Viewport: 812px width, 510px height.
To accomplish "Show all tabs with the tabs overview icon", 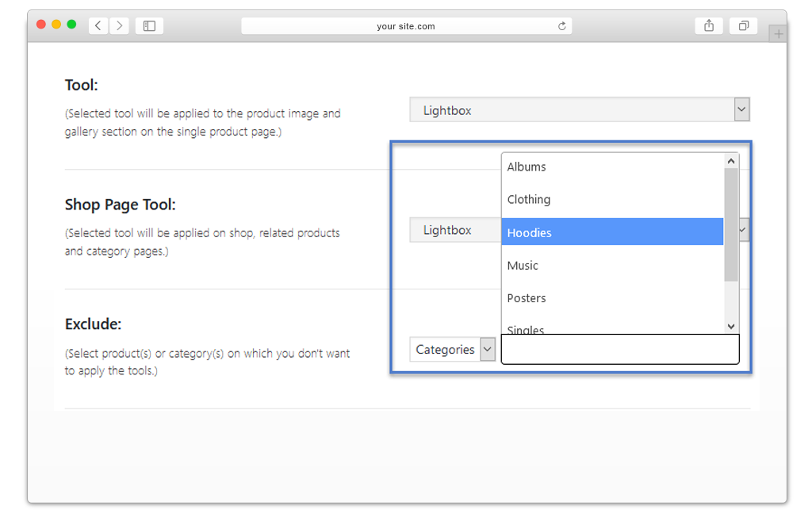I will 743,25.
